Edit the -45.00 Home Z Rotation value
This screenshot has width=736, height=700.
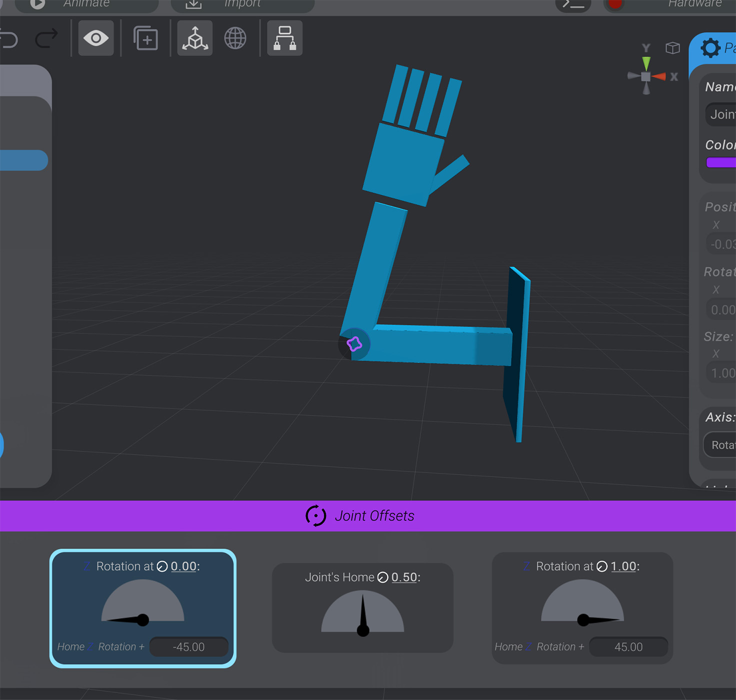(x=188, y=646)
